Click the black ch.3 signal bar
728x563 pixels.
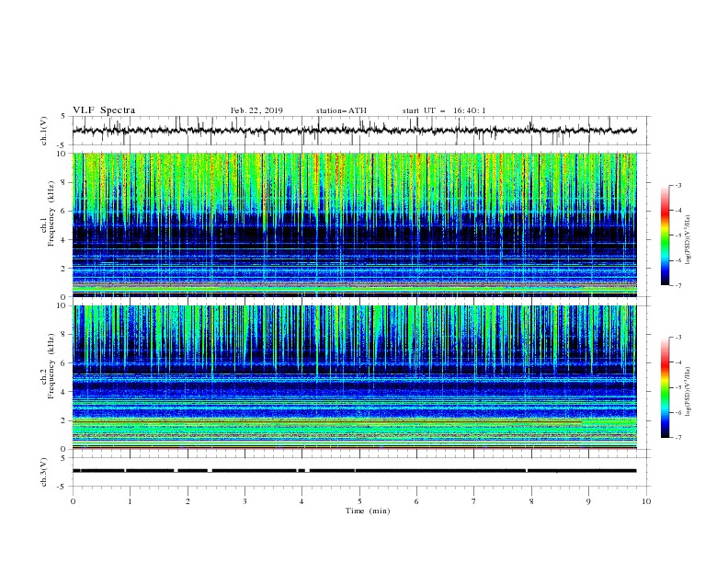pos(354,471)
